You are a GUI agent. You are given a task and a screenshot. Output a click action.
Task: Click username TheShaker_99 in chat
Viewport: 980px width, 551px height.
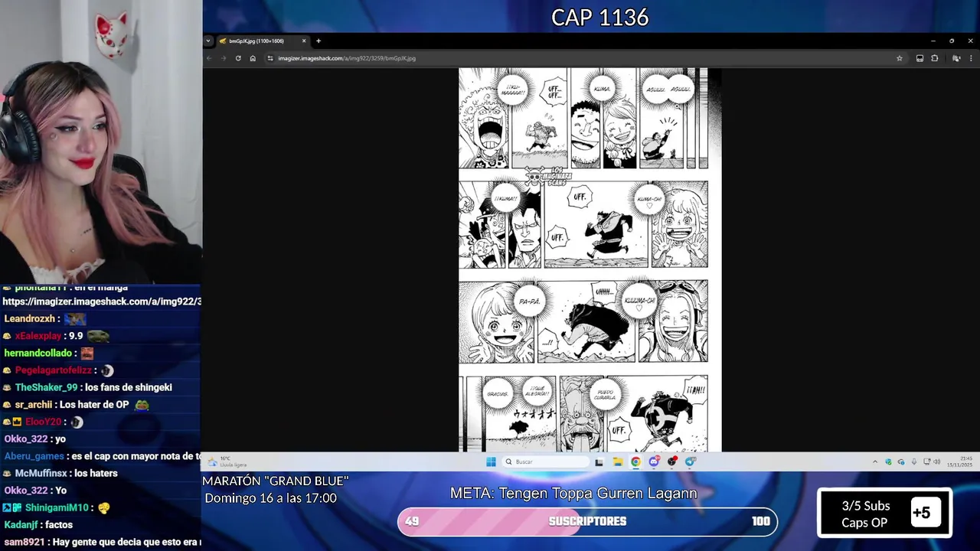click(x=46, y=387)
